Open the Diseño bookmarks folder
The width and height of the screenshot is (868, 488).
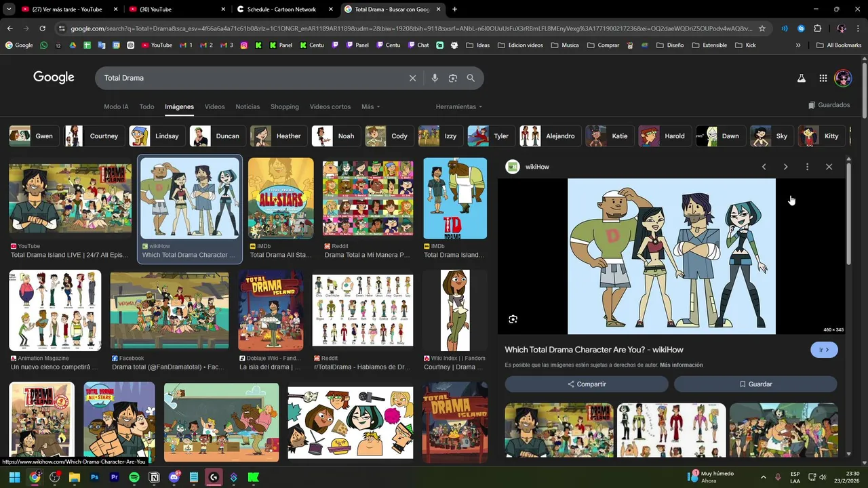point(669,45)
